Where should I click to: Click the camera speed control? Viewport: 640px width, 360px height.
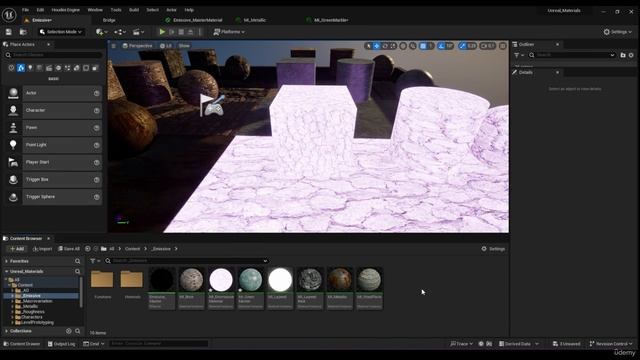pyautogui.click(x=487, y=46)
